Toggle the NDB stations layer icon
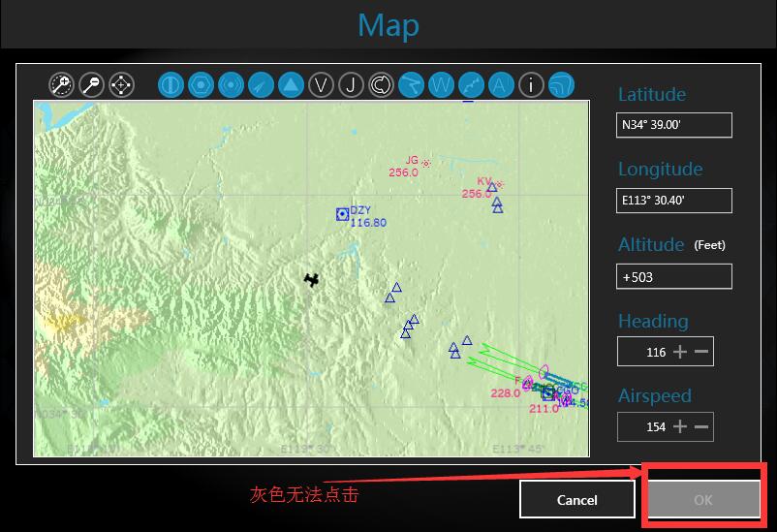 point(231,85)
